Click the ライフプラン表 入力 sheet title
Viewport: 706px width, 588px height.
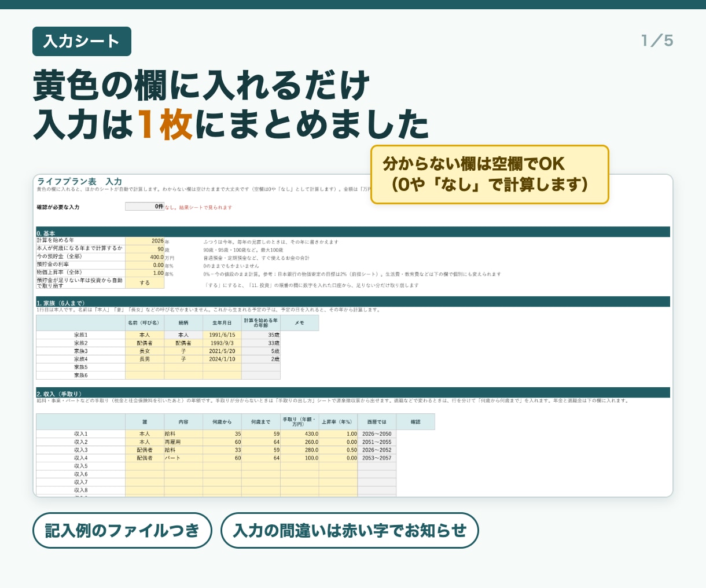(x=79, y=182)
